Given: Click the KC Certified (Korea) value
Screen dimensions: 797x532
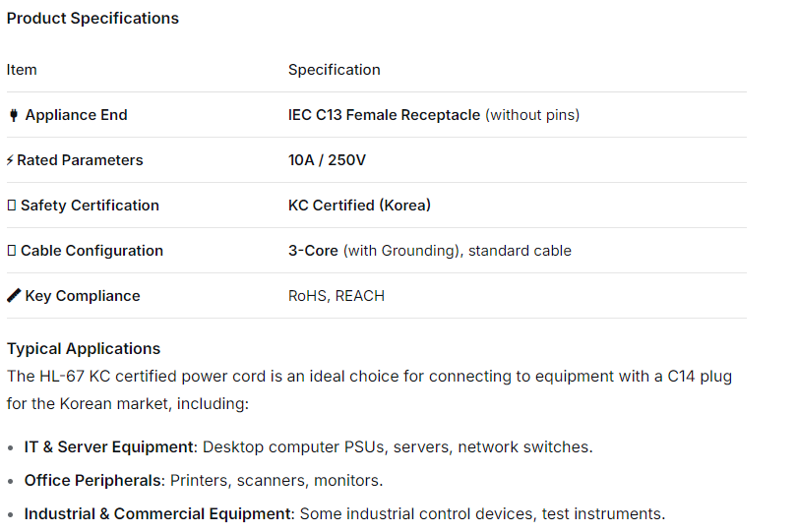Looking at the screenshot, I should coord(359,206).
